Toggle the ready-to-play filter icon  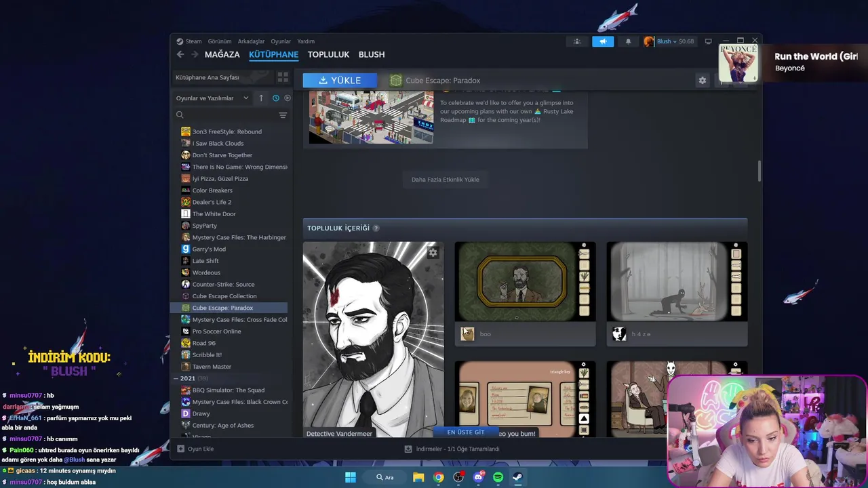(x=288, y=98)
